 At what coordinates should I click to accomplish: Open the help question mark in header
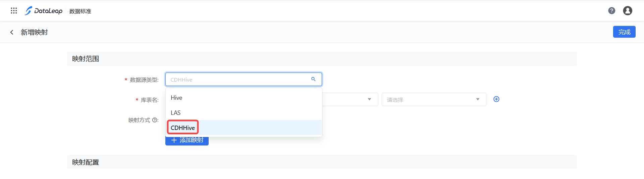point(611,11)
